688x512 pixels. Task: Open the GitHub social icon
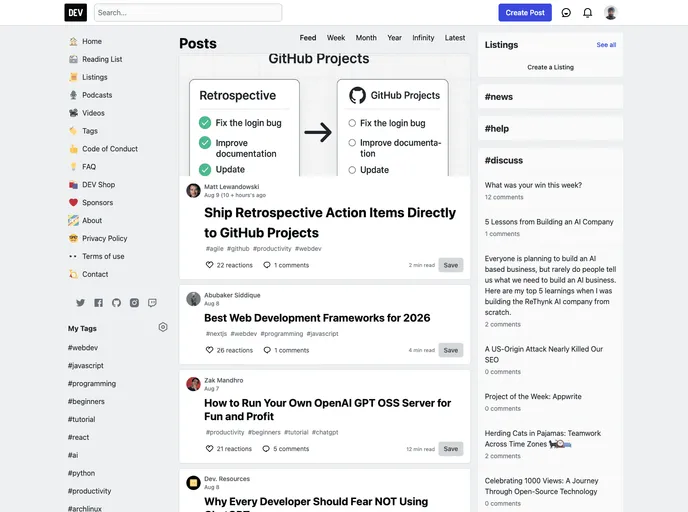click(x=116, y=303)
